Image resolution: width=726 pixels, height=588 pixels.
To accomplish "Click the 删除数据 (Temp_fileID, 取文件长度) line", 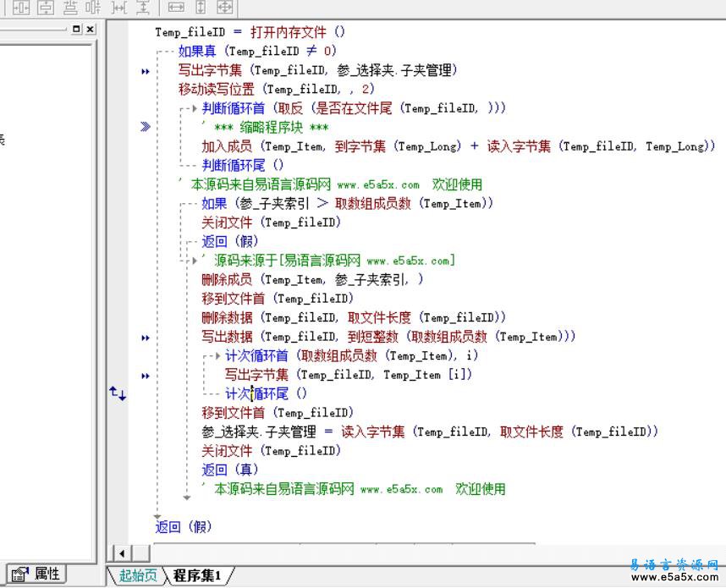I will [354, 317].
